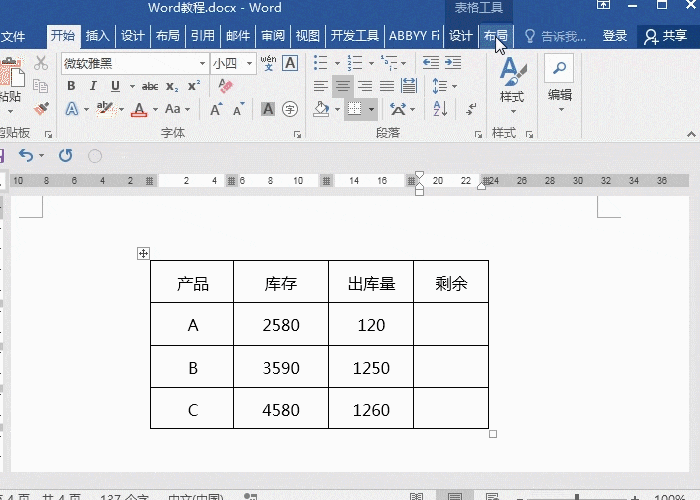The image size is (700, 500).
Task: Clear all formatting eraser icon
Action: 225,86
